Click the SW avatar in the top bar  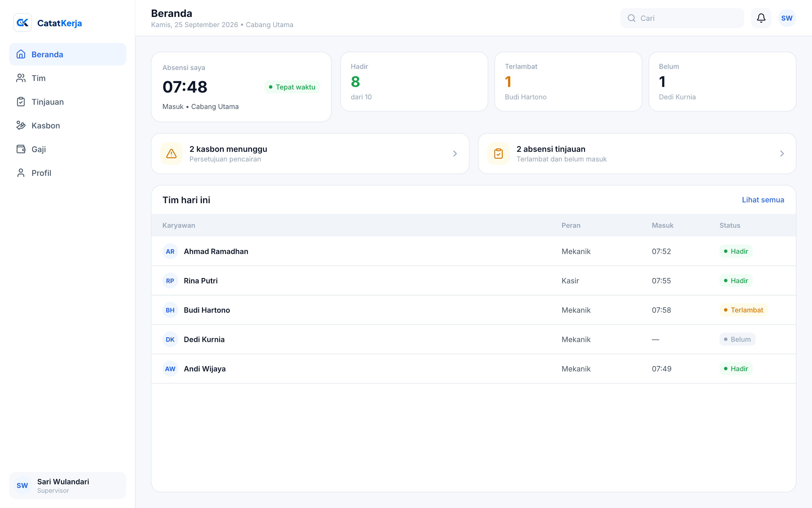tap(787, 18)
